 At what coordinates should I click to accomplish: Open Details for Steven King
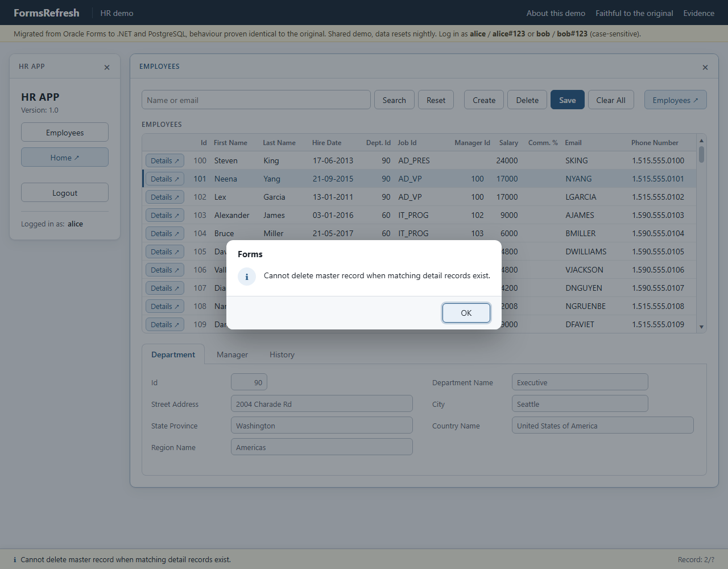165,161
